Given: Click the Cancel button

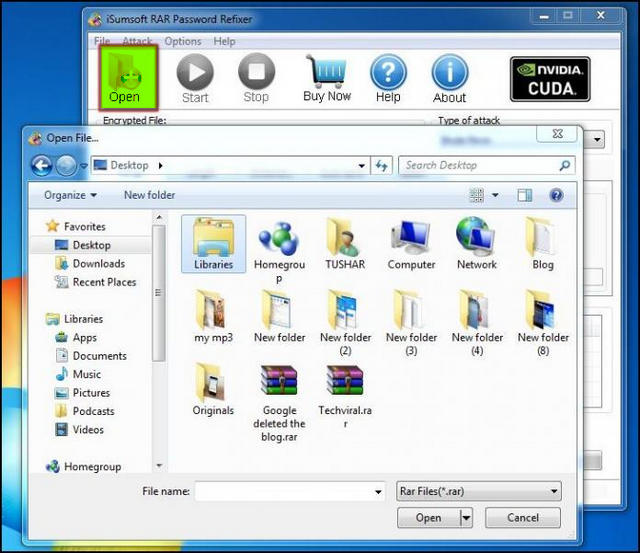Looking at the screenshot, I should [x=523, y=518].
